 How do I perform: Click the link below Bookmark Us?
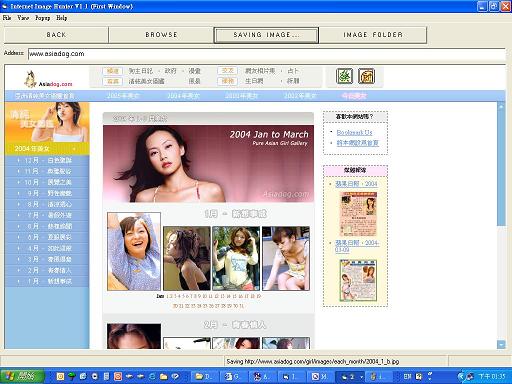coord(357,143)
